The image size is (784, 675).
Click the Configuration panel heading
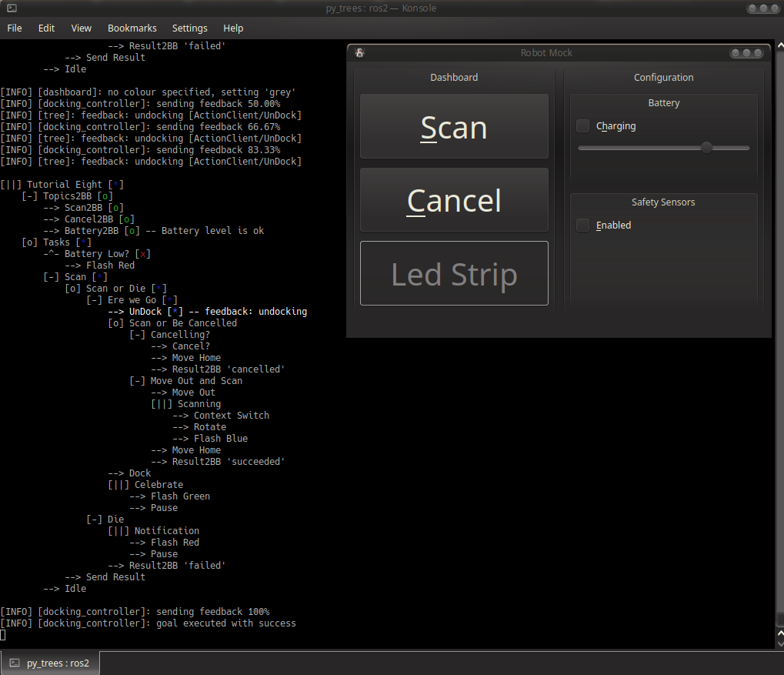click(x=663, y=78)
